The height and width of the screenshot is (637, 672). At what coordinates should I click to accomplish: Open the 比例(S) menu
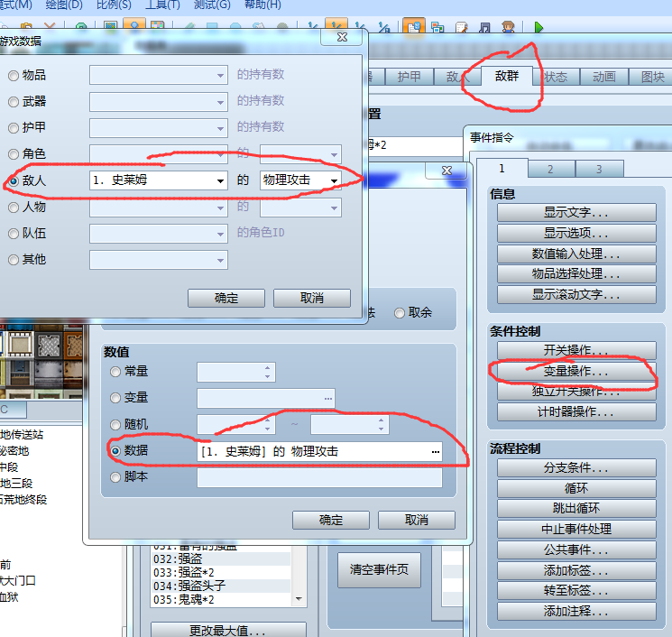114,5
